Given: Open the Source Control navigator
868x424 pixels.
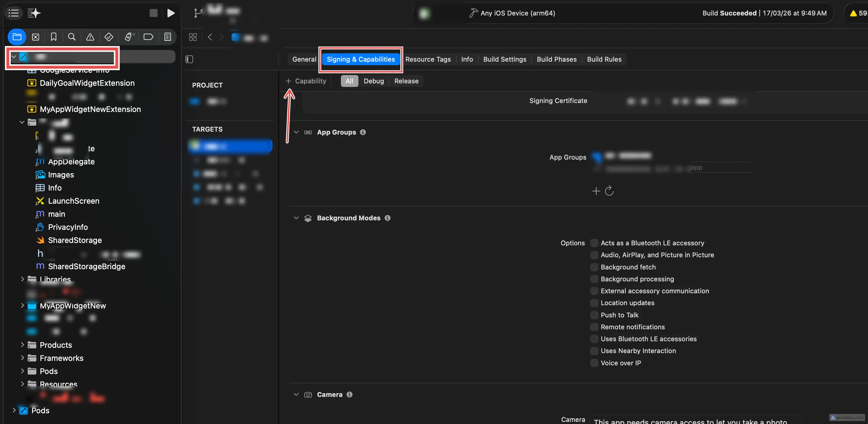Looking at the screenshot, I should (35, 37).
